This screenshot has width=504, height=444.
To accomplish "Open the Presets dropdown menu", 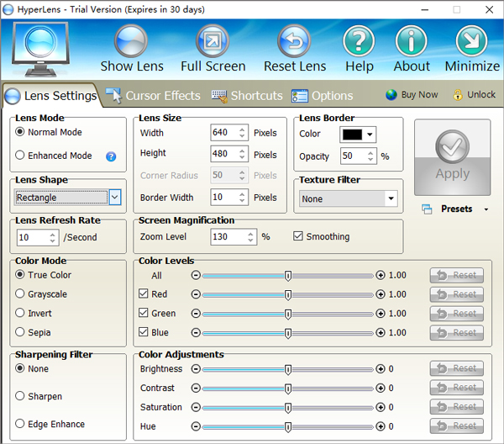I will click(x=456, y=209).
